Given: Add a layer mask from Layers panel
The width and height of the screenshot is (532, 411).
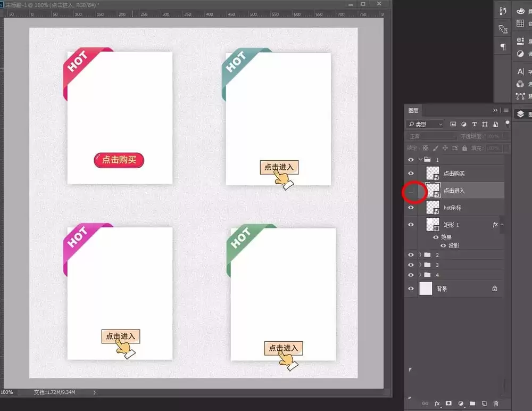Looking at the screenshot, I should tap(448, 404).
